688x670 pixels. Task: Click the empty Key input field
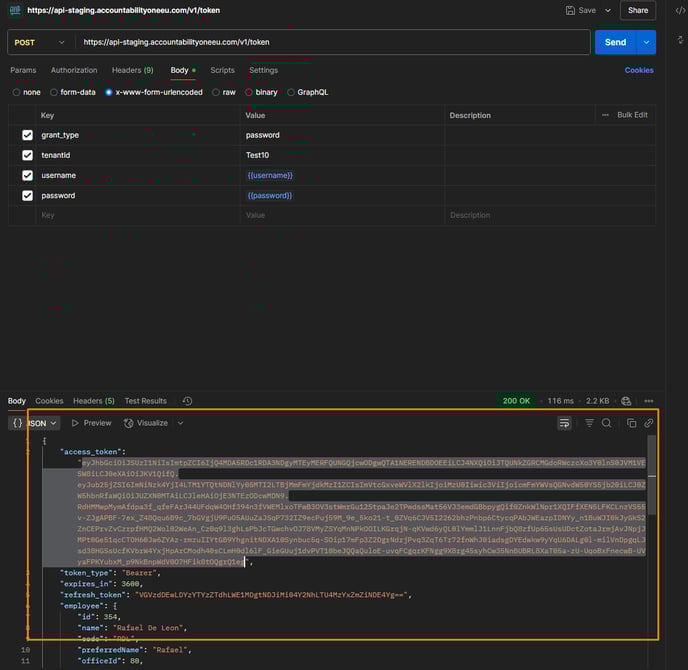(x=138, y=215)
